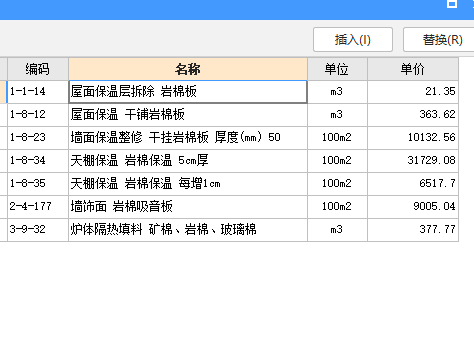The image size is (474, 363).
Task: Select row 墙面保温整修 干挂岩棉板 厚度(mm) 50
Action: 188,138
